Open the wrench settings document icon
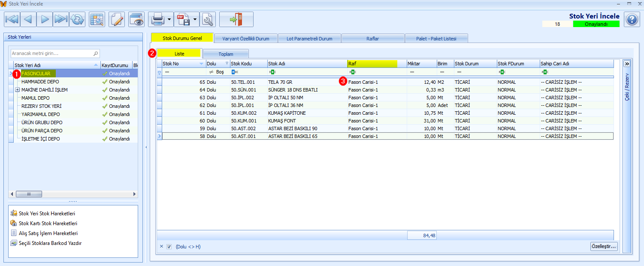This screenshot has width=644, height=266. 208,19
